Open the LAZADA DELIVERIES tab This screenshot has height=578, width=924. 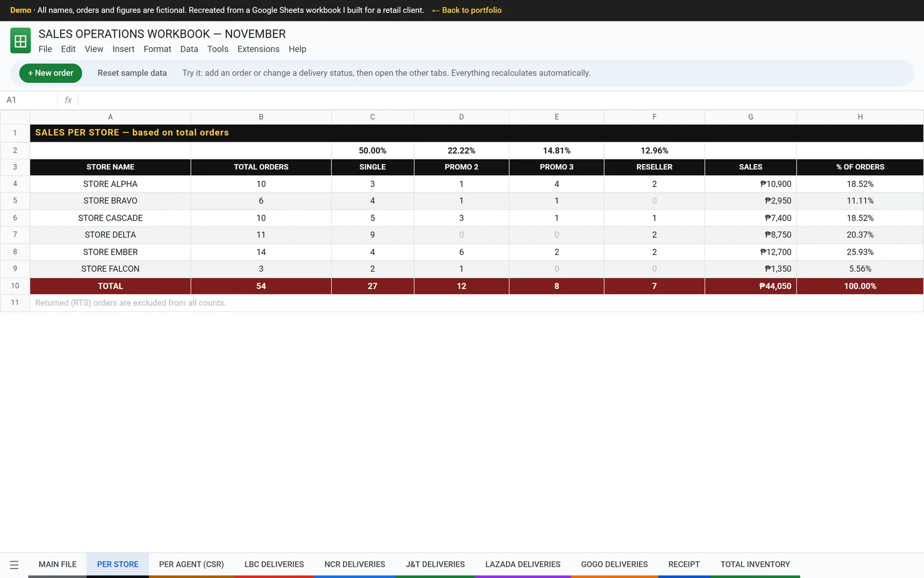(523, 565)
